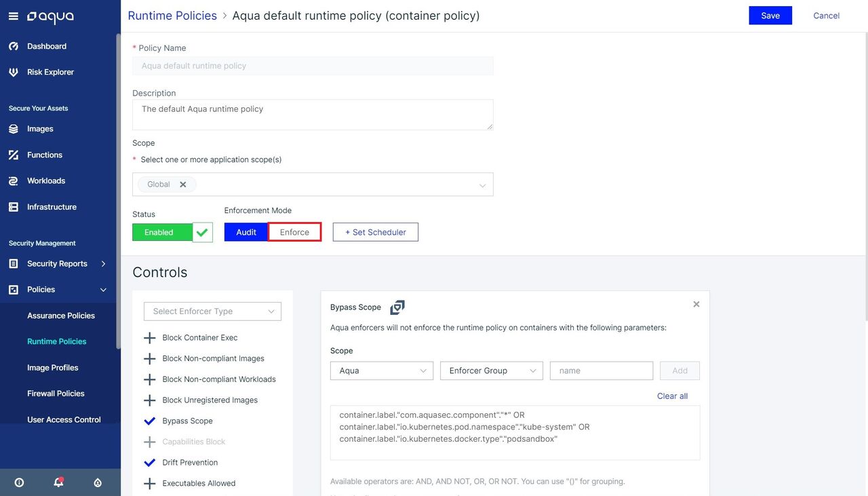Click the flame icon in the bottom bar

point(98,482)
